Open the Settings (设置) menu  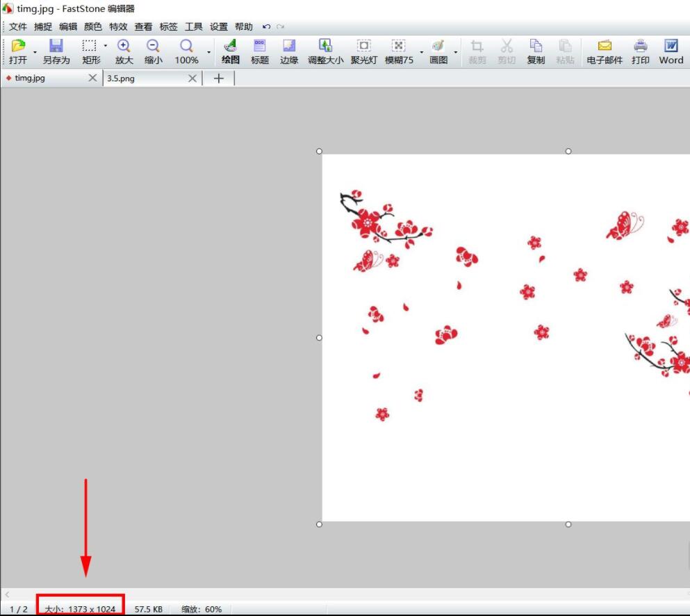(x=219, y=27)
